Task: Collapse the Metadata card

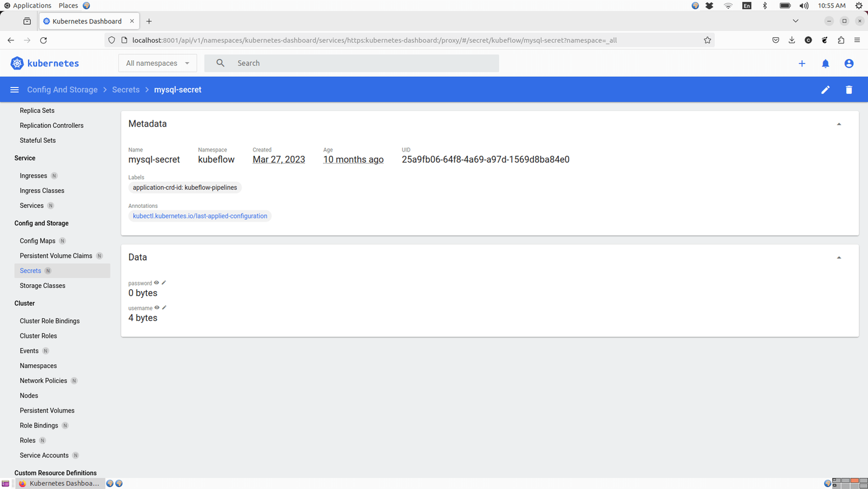Action: pos(839,124)
